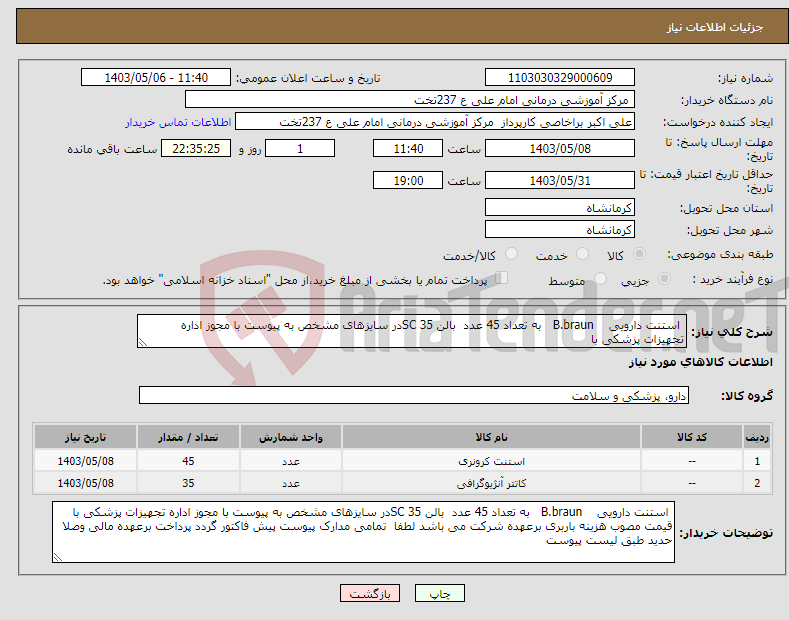Click product code cell of استنت کرونری row
The image size is (789, 620).
pyautogui.click(x=692, y=461)
